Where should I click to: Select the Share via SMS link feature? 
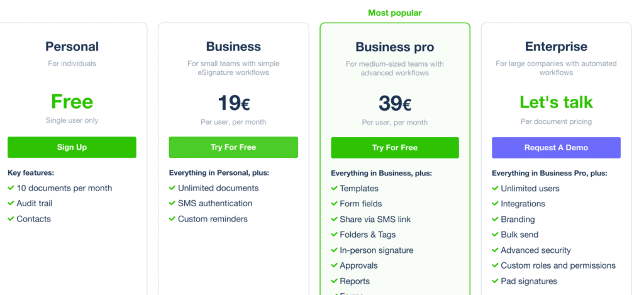click(x=375, y=220)
